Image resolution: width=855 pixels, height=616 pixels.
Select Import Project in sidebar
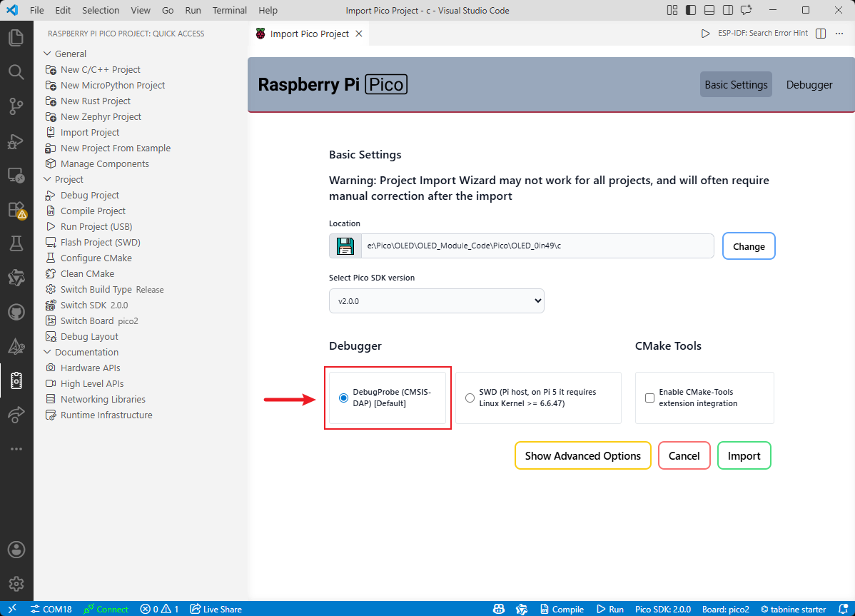point(89,132)
